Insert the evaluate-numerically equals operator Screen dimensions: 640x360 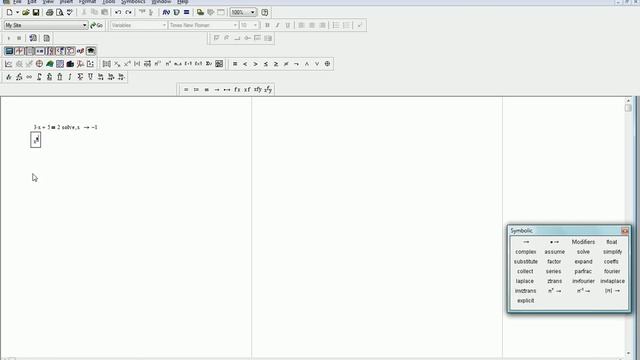click(186, 89)
